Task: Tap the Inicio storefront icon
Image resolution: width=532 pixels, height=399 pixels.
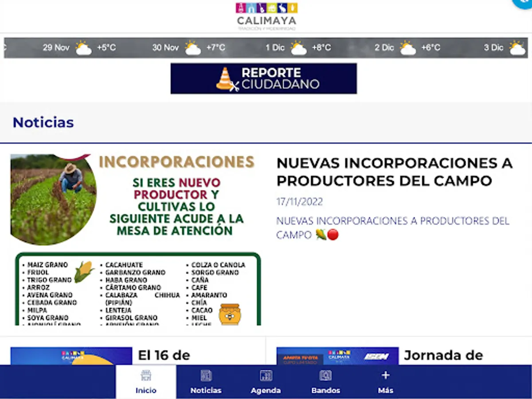Action: (146, 376)
